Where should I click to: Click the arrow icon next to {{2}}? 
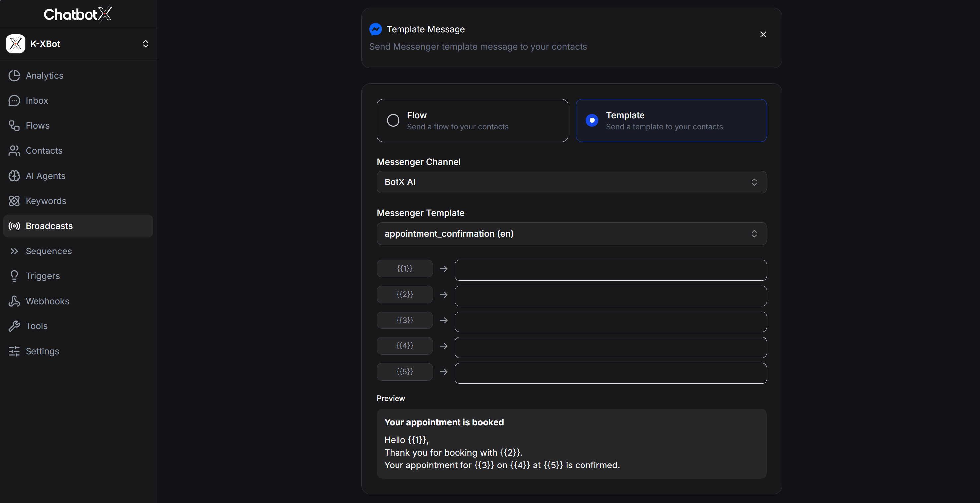coord(444,295)
